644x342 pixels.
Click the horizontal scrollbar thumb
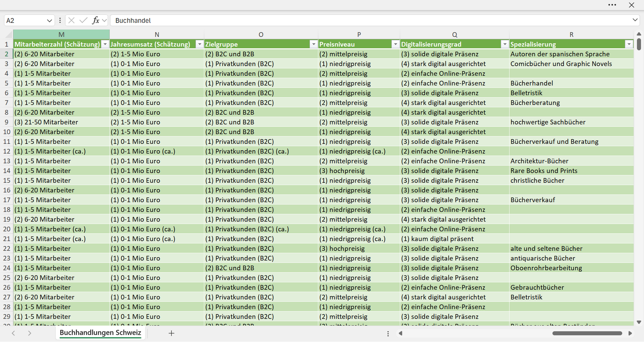click(587, 333)
